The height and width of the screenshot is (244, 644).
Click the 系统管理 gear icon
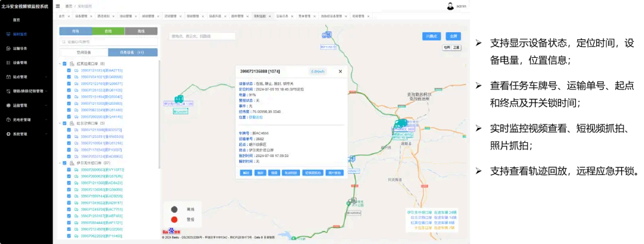(x=8, y=134)
